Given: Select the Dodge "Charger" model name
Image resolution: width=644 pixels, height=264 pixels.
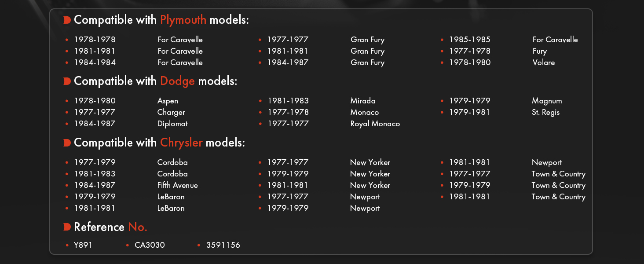Looking at the screenshot, I should coord(171,112).
